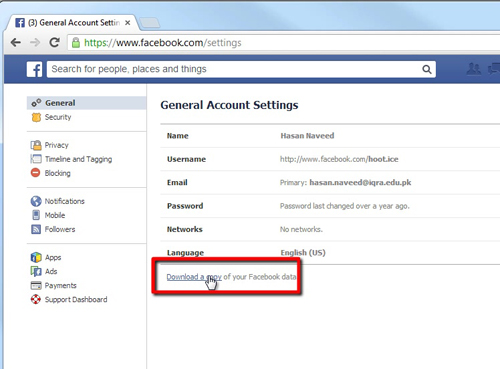This screenshot has height=369, width=500.
Task: Open Blocking settings in sidebar
Action: (58, 173)
